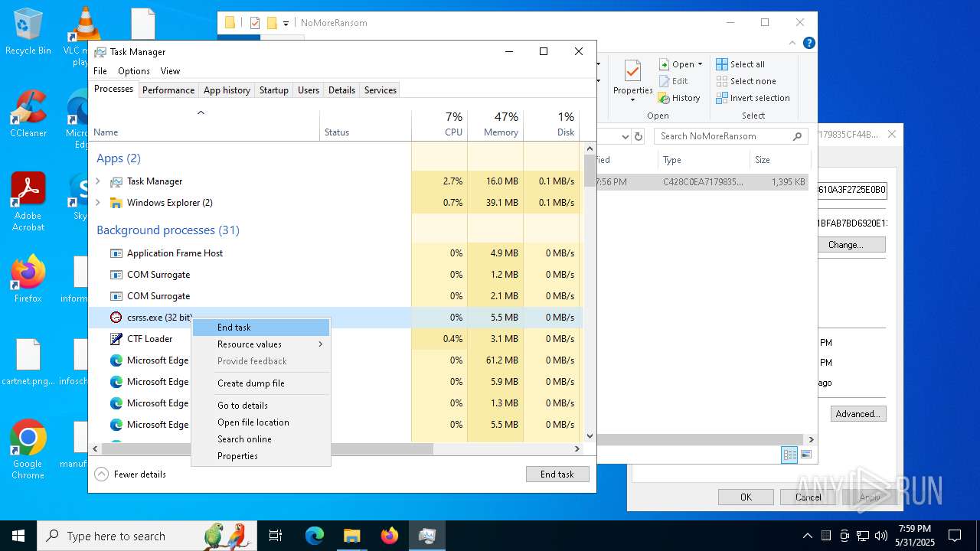Choose Create dump file

[x=261, y=383]
